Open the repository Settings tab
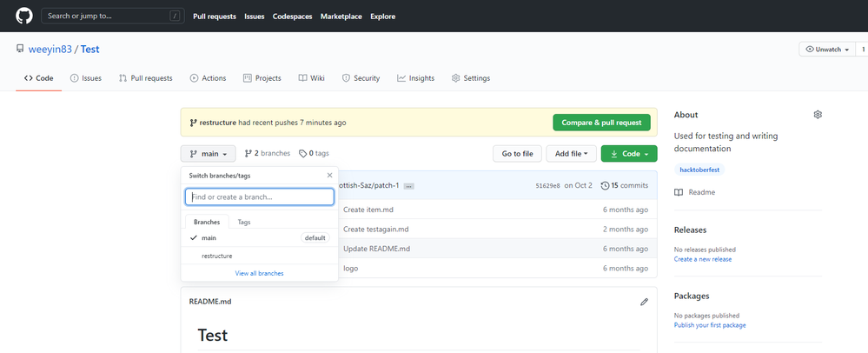Screen dimensions: 868x353 click(x=471, y=78)
